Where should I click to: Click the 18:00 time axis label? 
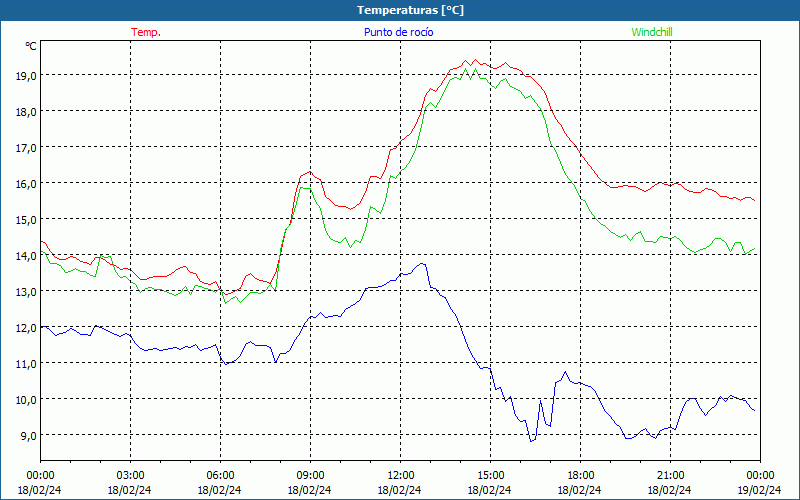pyautogui.click(x=581, y=476)
